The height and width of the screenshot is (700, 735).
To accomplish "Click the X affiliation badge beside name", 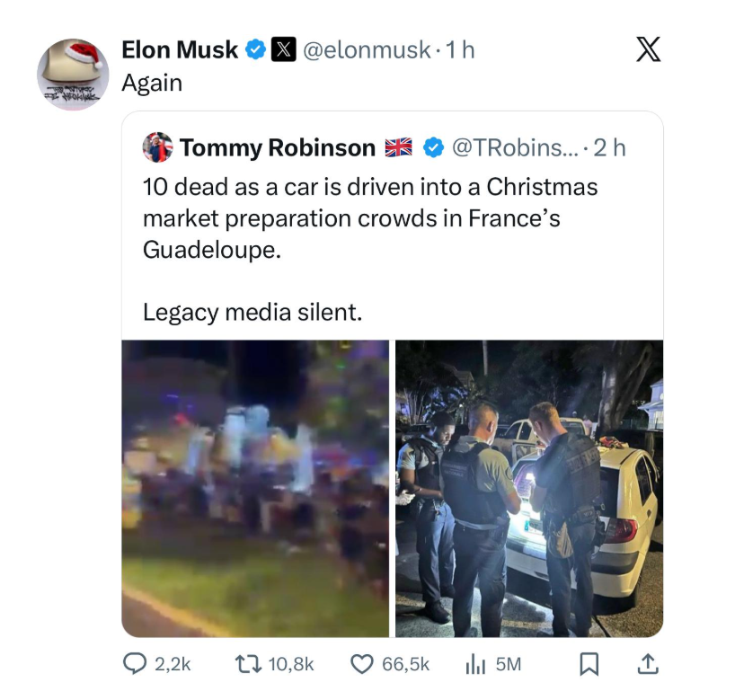I will pos(281,50).
